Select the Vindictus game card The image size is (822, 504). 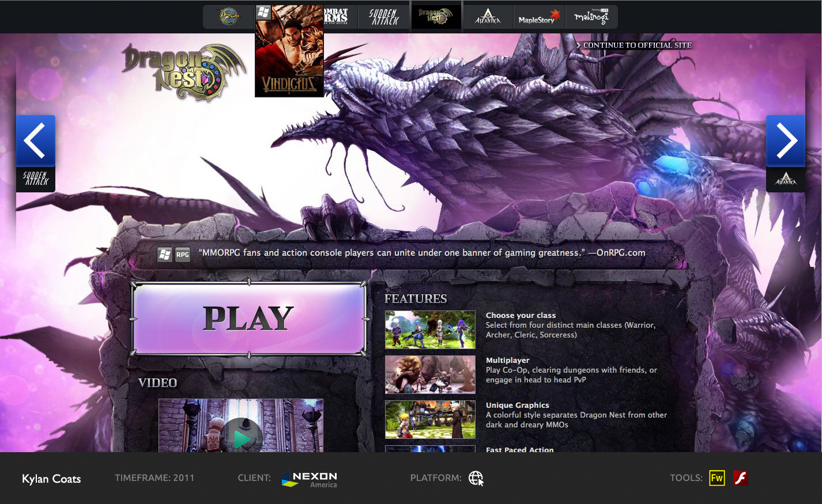pos(289,51)
